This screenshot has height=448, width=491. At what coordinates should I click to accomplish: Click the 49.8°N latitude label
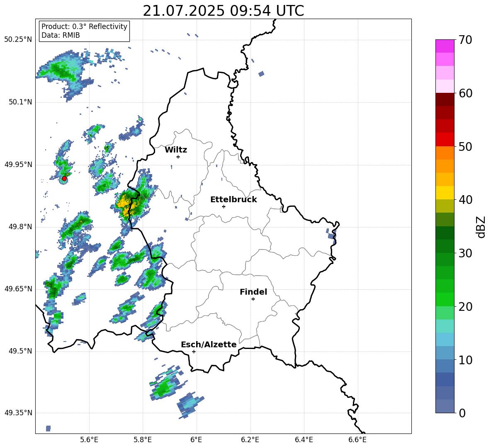click(20, 227)
